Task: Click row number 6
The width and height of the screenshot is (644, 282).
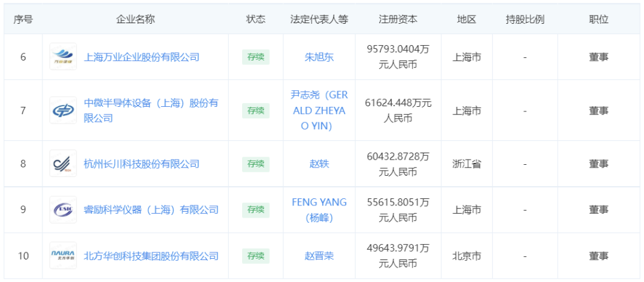Action: coord(23,57)
